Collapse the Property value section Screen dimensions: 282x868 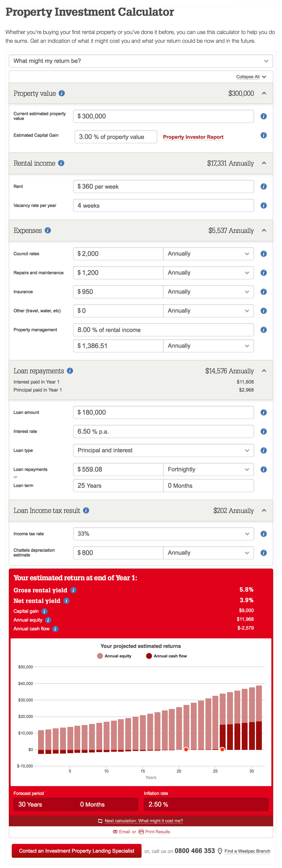(x=264, y=93)
